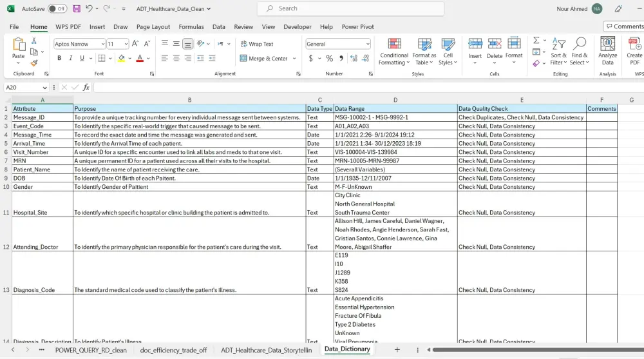Apply percent style format

[329, 59]
